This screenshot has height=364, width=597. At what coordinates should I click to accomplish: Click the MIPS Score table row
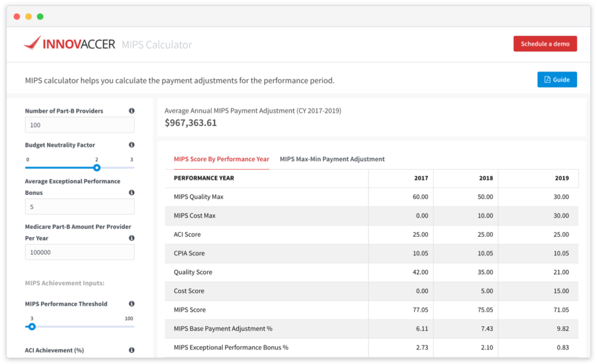(x=371, y=310)
